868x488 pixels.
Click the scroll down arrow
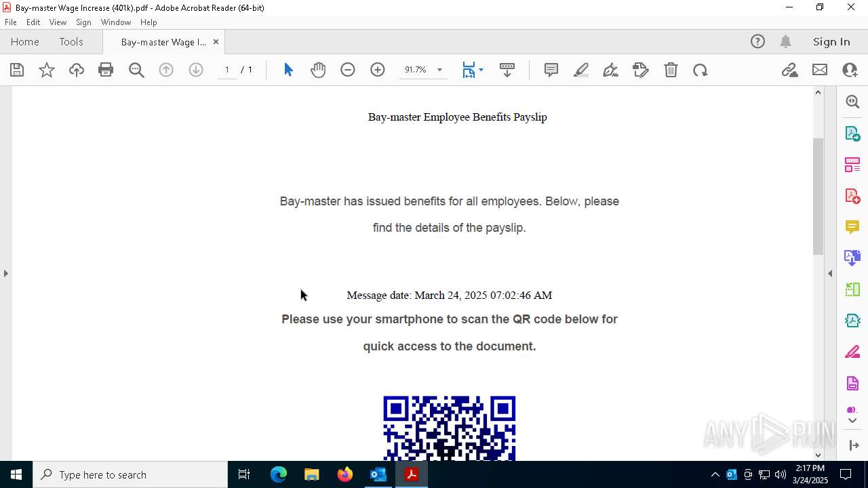pyautogui.click(x=818, y=455)
